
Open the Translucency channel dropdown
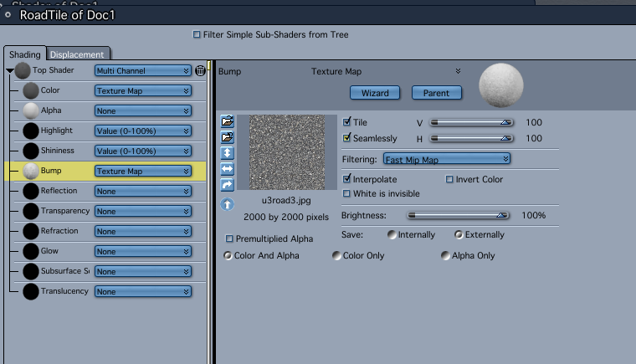click(x=143, y=292)
